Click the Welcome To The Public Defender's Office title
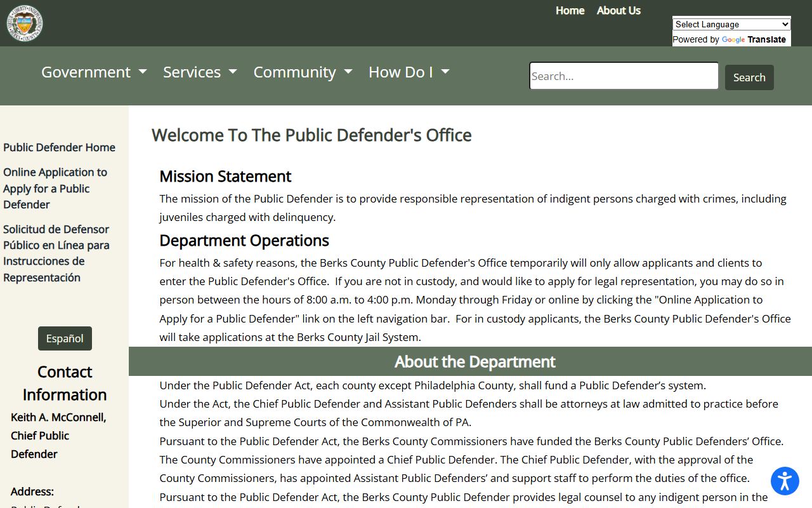Screen dimensions: 812x508 311,135
